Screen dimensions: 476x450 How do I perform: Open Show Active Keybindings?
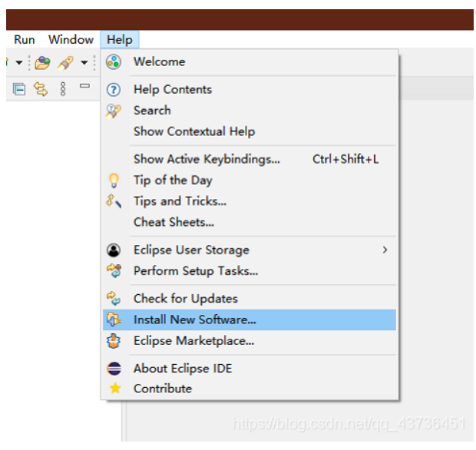pos(249,159)
